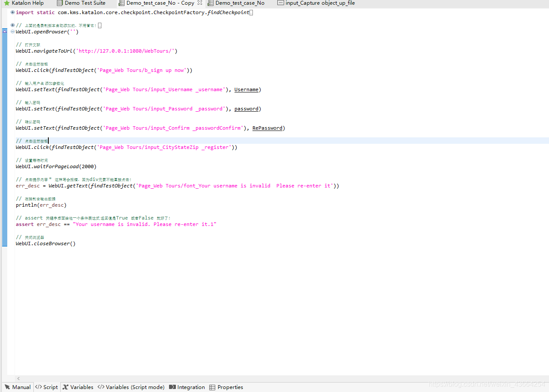Image resolution: width=549 pixels, height=392 pixels.
Task: Click the Username variable in setText
Action: click(x=246, y=89)
